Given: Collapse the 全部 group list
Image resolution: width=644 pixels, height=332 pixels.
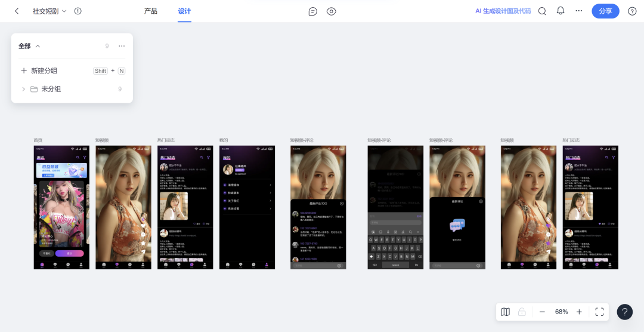Looking at the screenshot, I should pos(38,46).
